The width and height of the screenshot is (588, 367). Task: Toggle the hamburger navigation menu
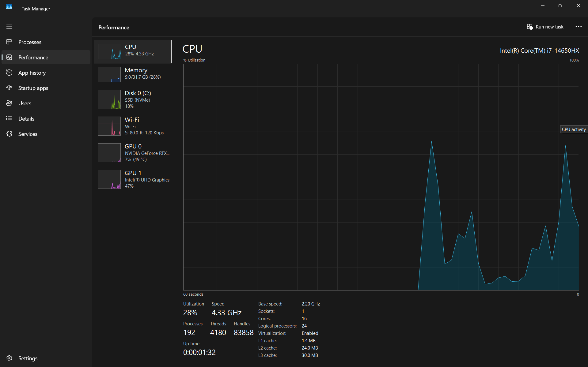click(x=9, y=27)
